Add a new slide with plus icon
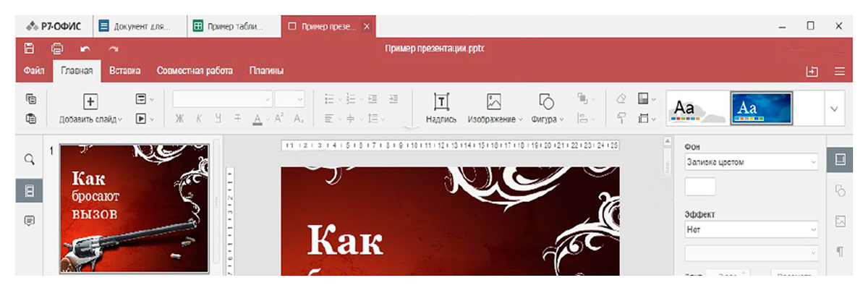This screenshot has height=288, width=868. point(91,101)
